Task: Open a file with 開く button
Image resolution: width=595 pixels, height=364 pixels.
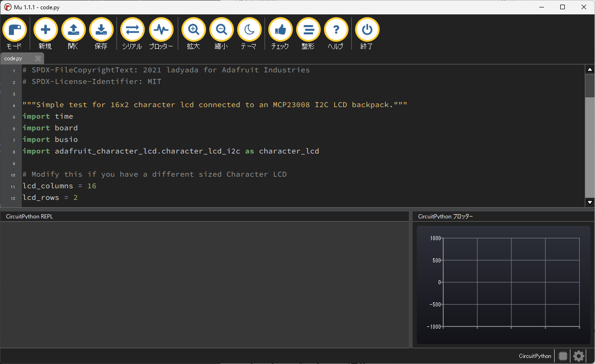Action: 73,34
